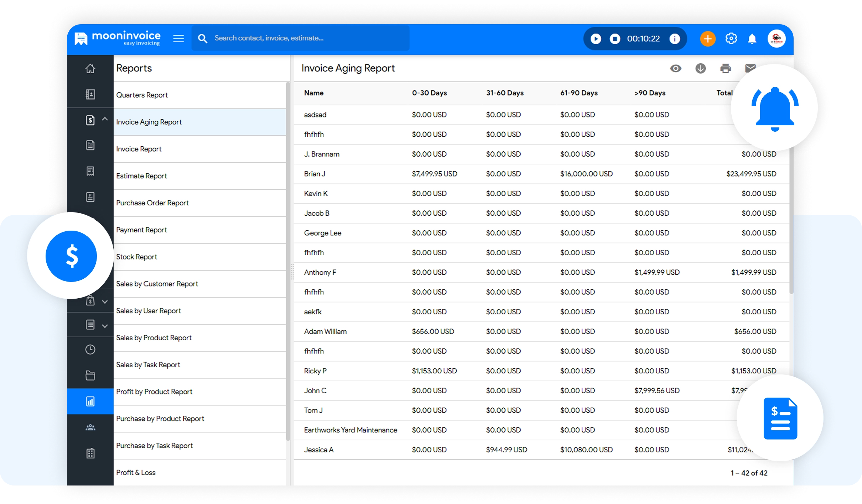Stop the running timer
Image resolution: width=862 pixels, height=504 pixels.
615,38
